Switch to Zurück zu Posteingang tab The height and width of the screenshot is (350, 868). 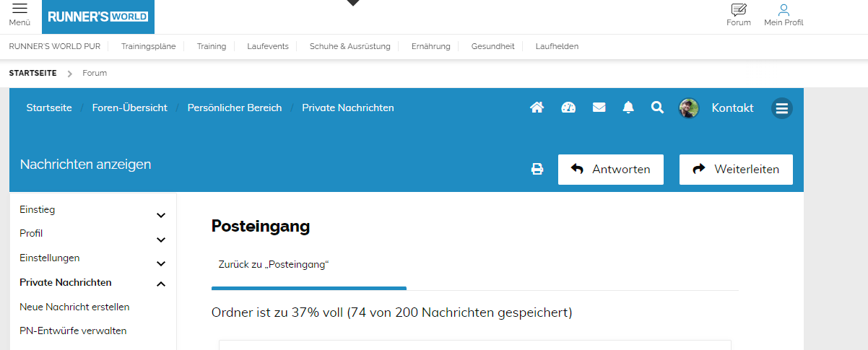pyautogui.click(x=274, y=265)
